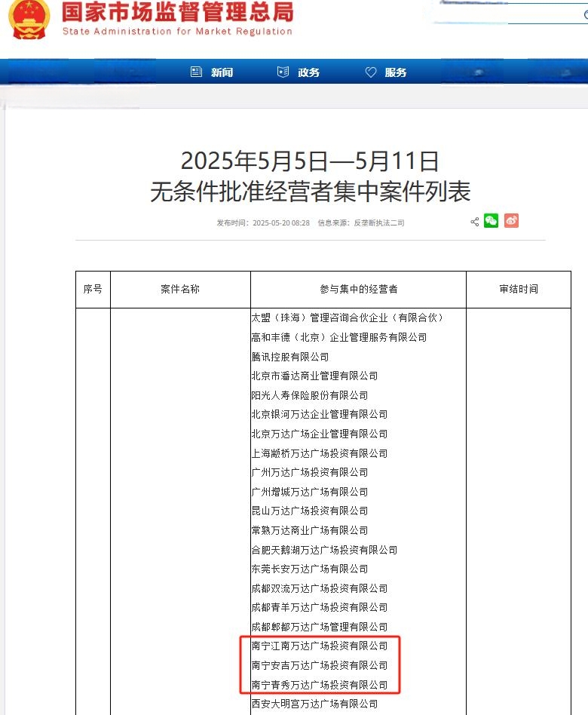Share the article via WeChat icon
The image size is (588, 715).
(x=491, y=221)
